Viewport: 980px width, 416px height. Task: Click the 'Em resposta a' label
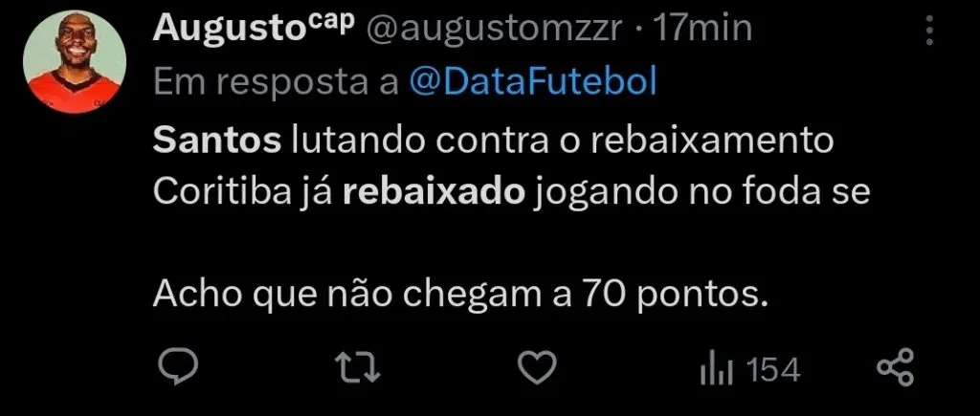click(x=276, y=82)
